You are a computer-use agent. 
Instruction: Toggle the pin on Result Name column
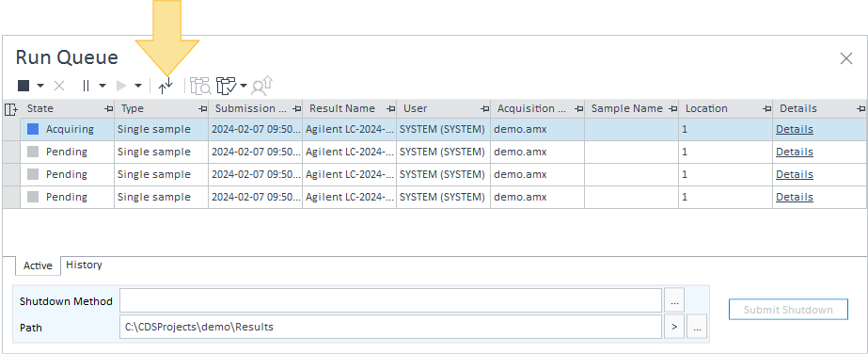[x=391, y=108]
